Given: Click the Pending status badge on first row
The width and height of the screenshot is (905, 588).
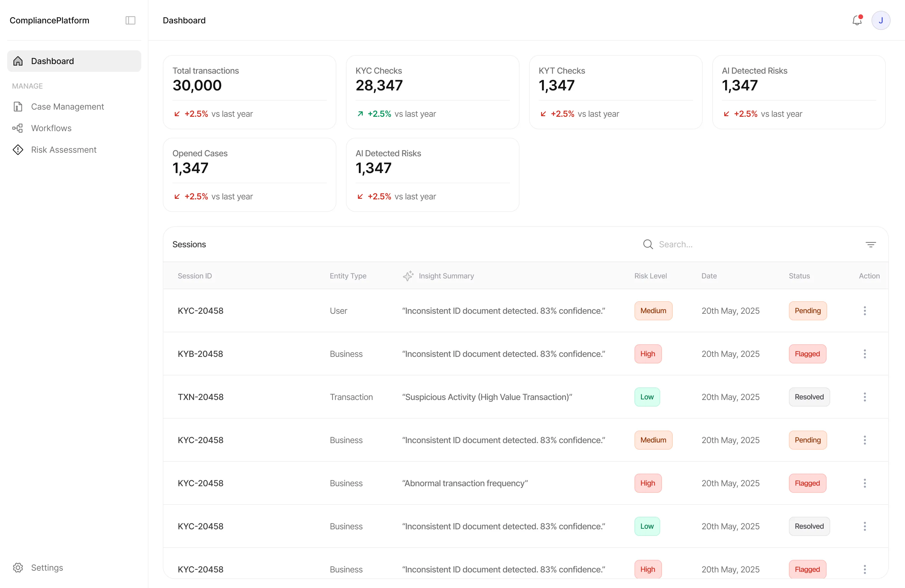Looking at the screenshot, I should (807, 311).
